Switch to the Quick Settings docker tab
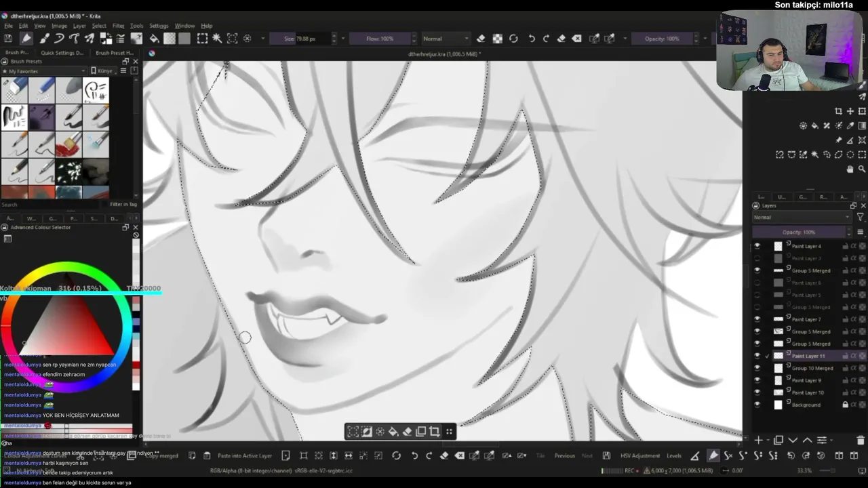Image resolution: width=868 pixels, height=488 pixels. (62, 53)
